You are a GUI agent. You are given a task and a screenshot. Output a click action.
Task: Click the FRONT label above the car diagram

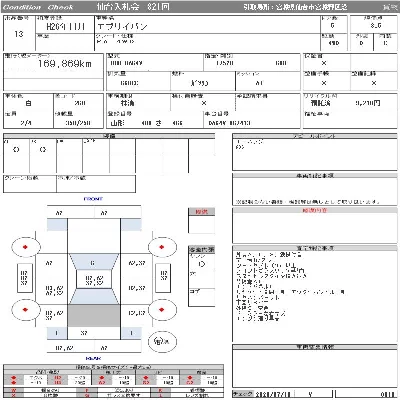[93, 199]
